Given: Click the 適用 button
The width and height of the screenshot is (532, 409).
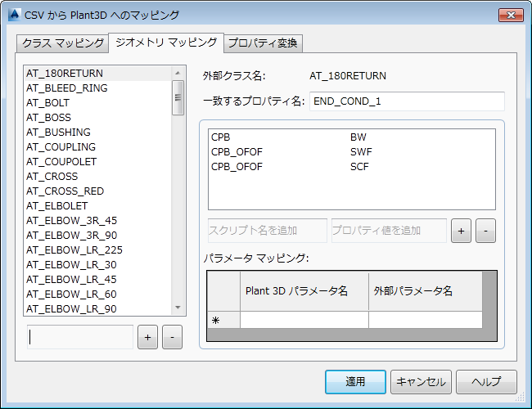Looking at the screenshot, I should [x=355, y=382].
